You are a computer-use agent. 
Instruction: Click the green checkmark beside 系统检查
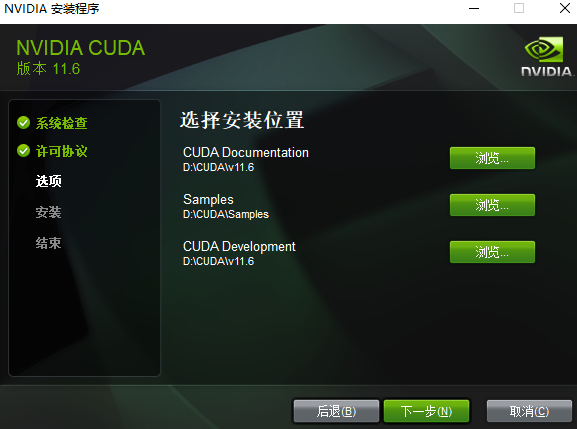pyautogui.click(x=24, y=123)
